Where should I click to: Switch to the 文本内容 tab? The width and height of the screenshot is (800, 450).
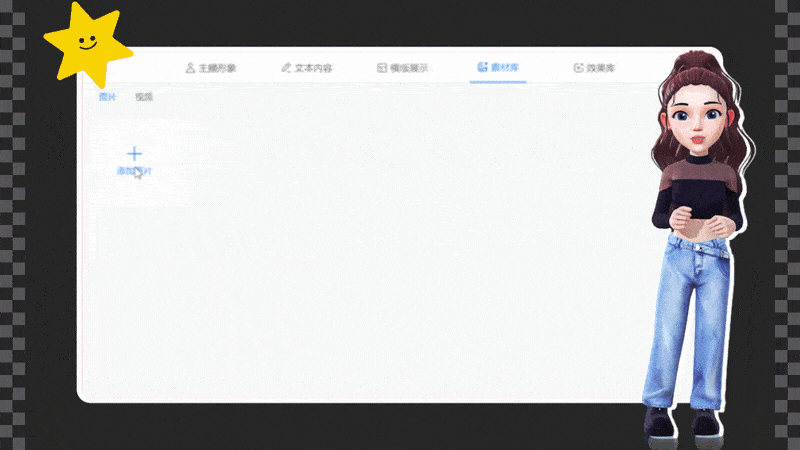[313, 68]
